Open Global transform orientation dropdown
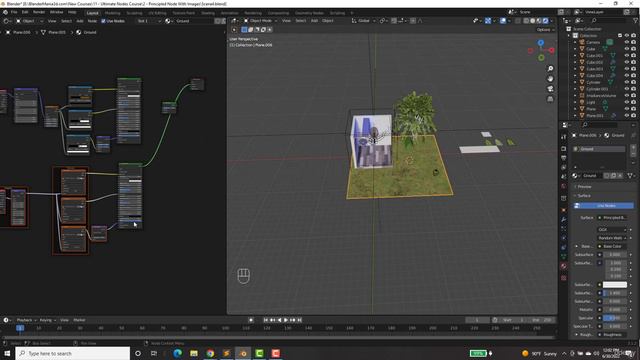The height and width of the screenshot is (360, 640). (x=363, y=20)
